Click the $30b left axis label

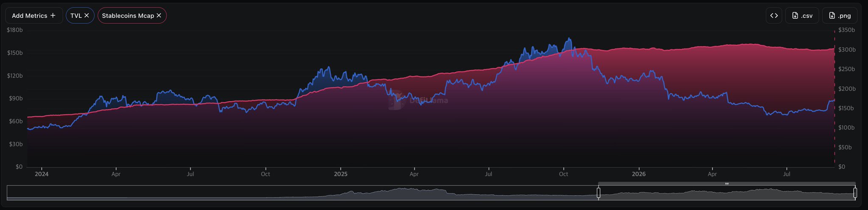point(17,144)
